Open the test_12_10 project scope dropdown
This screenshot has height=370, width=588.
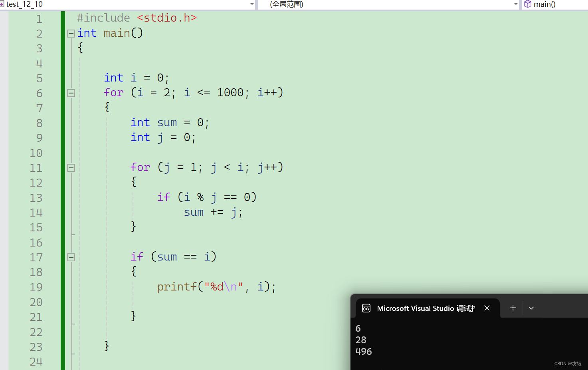click(x=252, y=4)
